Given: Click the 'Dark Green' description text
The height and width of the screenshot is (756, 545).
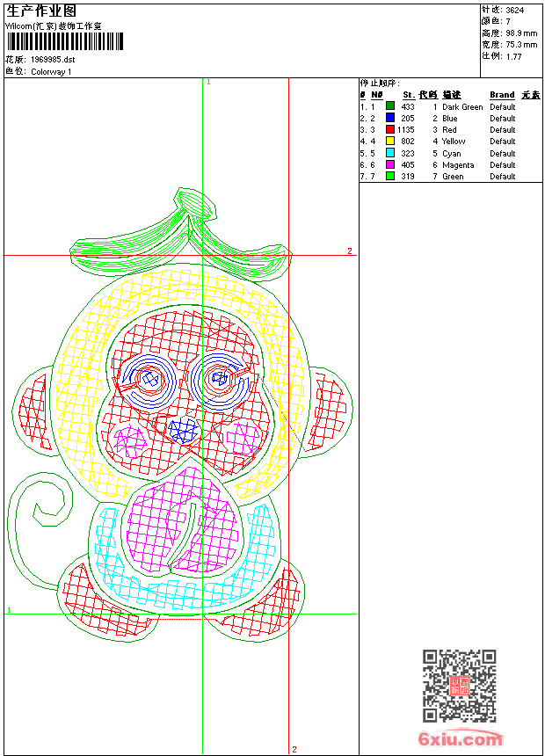Looking at the screenshot, I should pos(462,107).
